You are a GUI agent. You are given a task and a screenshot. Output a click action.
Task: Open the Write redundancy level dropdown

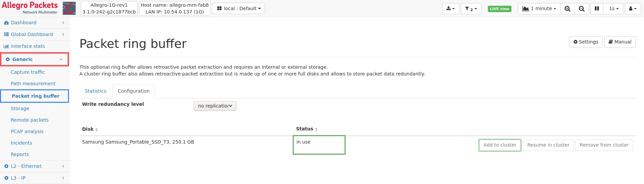point(215,106)
